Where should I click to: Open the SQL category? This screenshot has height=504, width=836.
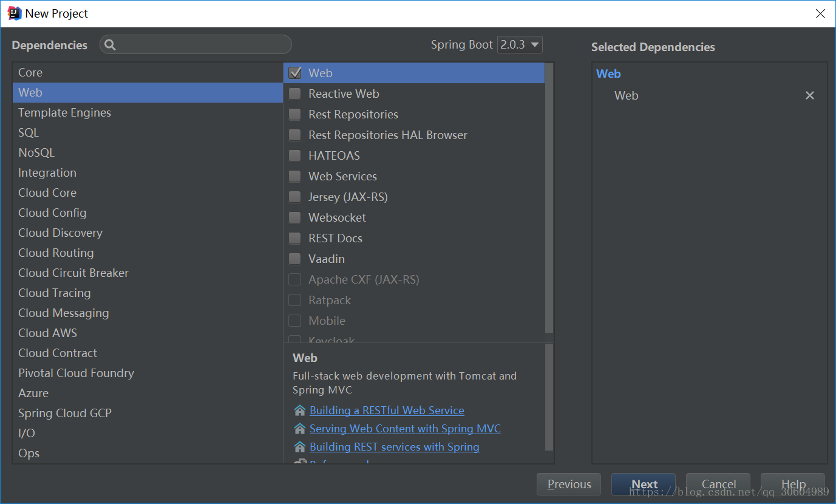(x=148, y=132)
